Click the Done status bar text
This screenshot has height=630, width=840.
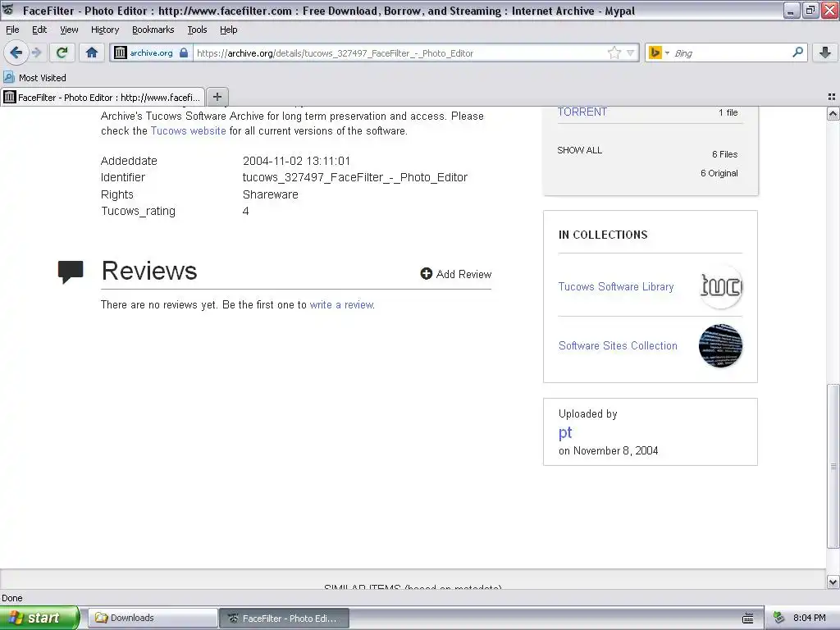pyautogui.click(x=11, y=598)
